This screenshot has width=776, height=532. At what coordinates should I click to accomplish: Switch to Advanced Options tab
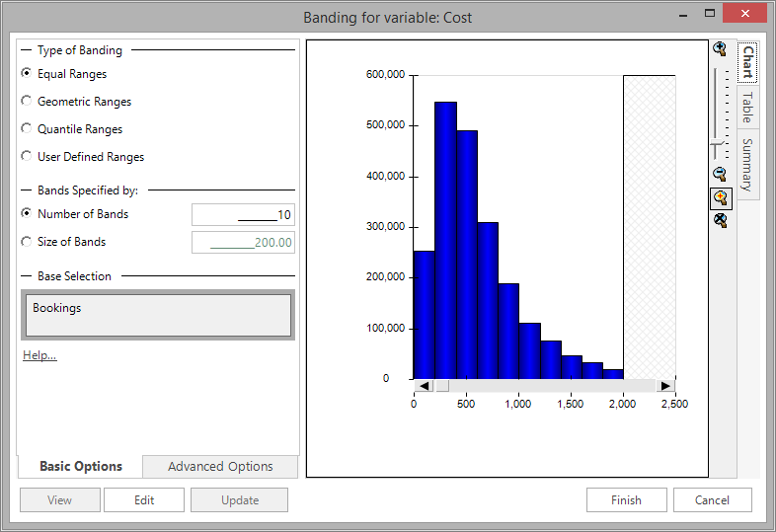pos(220,467)
